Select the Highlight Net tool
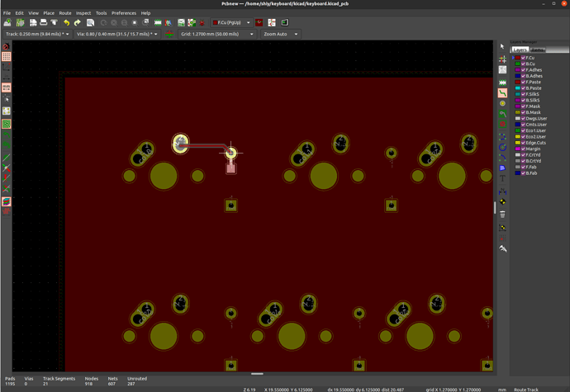The width and height of the screenshot is (570, 392). [502, 59]
